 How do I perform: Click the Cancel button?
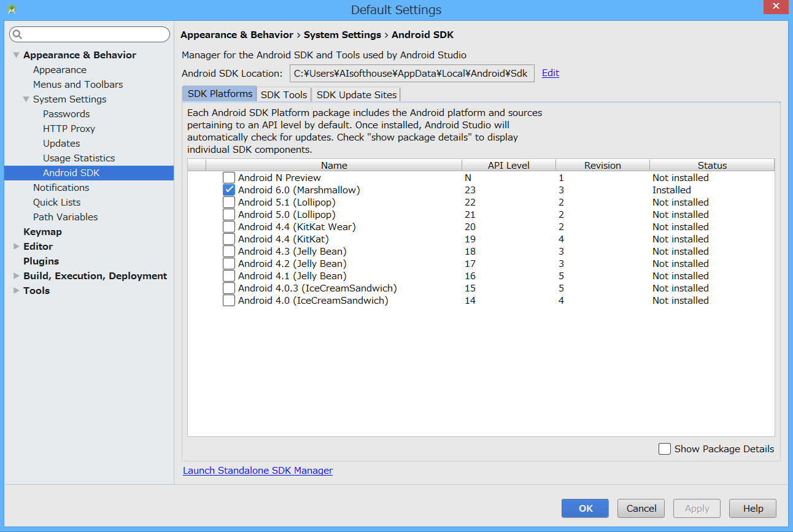pos(641,508)
